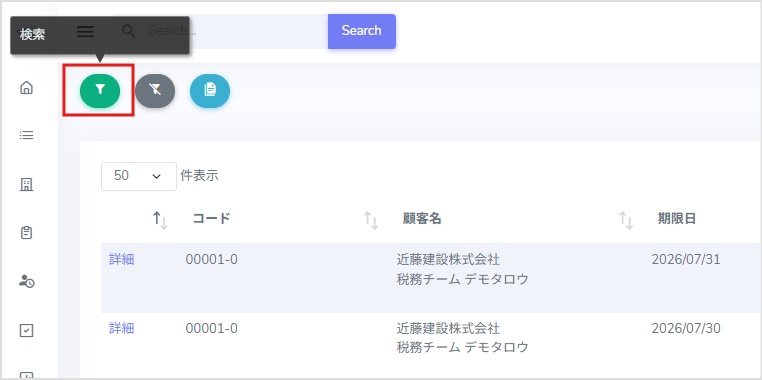Open the 50 件表示 page size dropdown
Screen dimensions: 762x380
point(139,176)
